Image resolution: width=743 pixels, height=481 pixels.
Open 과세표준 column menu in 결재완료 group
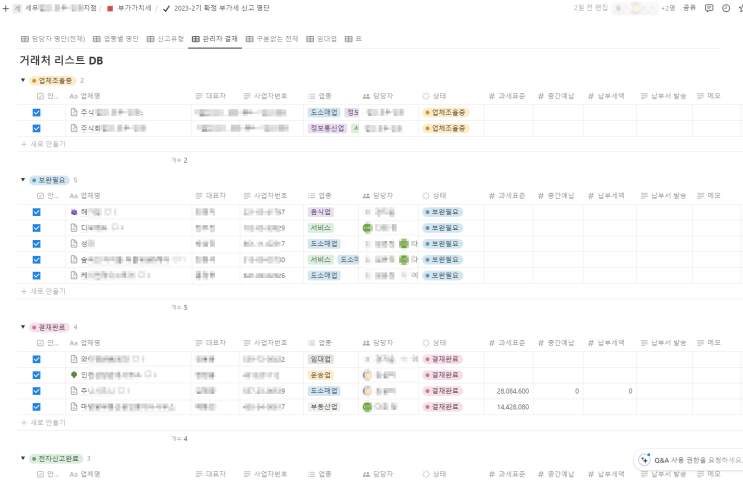click(x=507, y=343)
